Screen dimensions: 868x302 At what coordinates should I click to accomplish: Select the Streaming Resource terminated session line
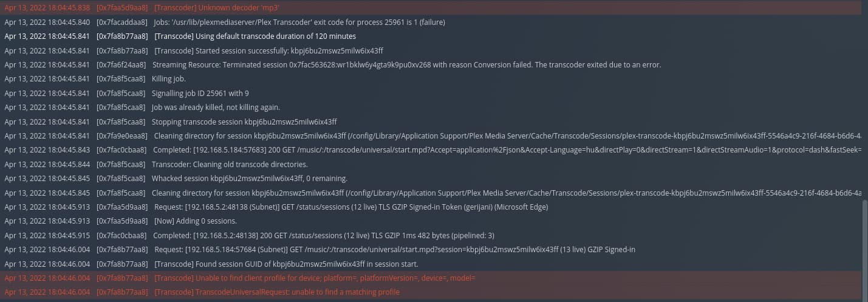click(431, 64)
